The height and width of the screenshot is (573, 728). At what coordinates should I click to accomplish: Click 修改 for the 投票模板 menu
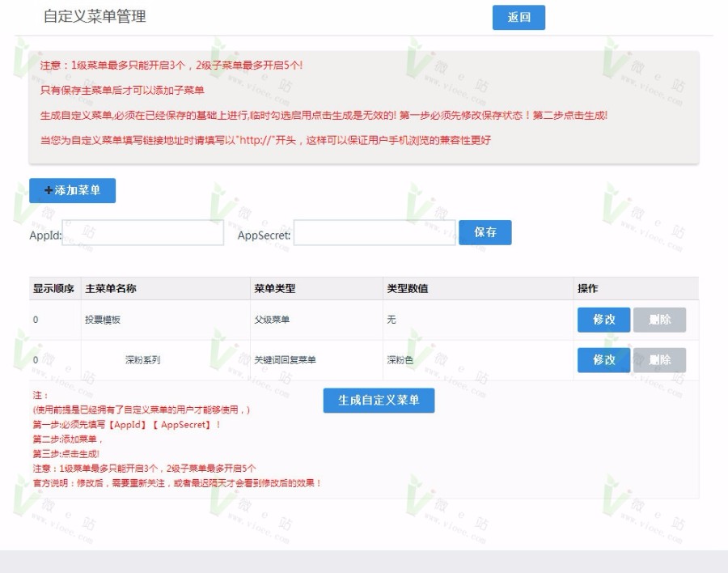point(603,319)
